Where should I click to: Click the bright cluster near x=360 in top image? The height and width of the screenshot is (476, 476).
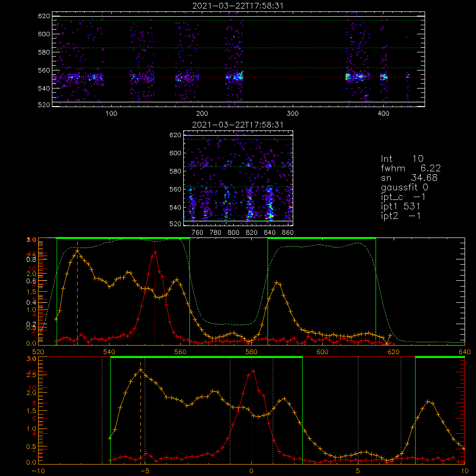348,77
